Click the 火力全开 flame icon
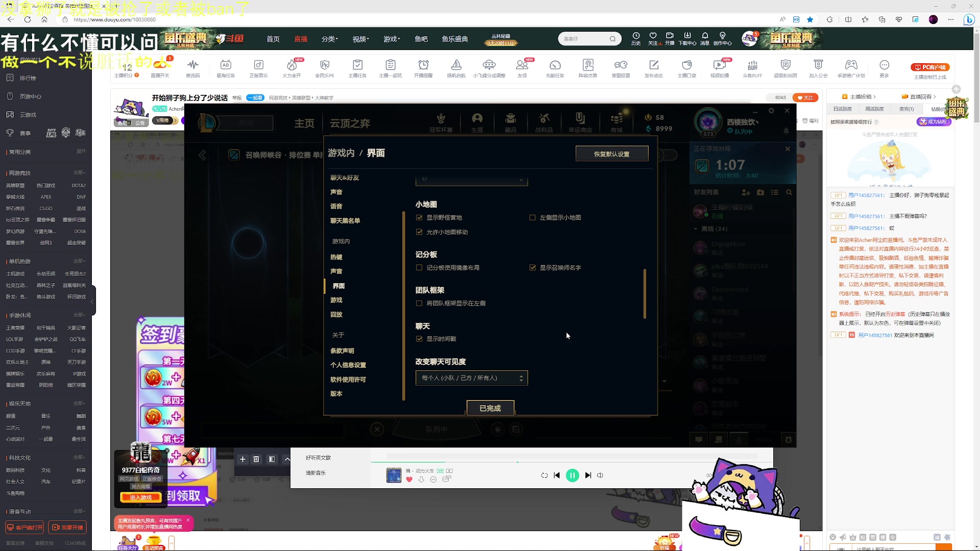This screenshot has height=551, width=980. [x=291, y=68]
